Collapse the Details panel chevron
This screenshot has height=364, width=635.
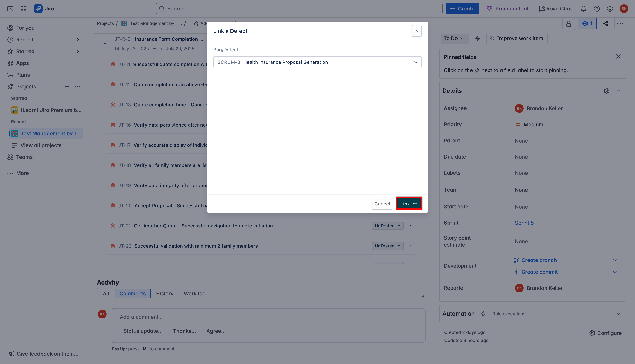tap(618, 91)
